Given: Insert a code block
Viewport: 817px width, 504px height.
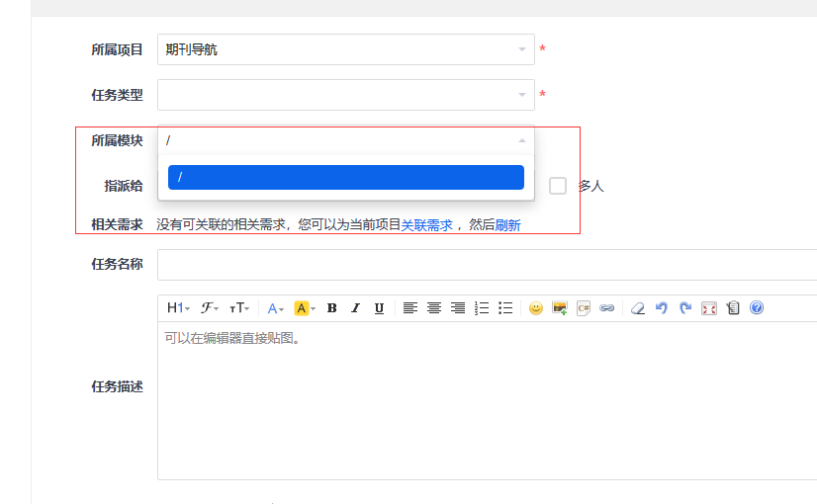Looking at the screenshot, I should pyautogui.click(x=584, y=308).
